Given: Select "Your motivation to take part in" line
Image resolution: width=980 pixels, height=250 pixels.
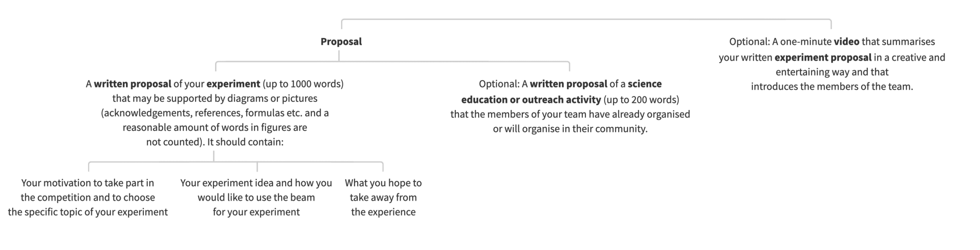Looking at the screenshot, I should [x=88, y=183].
